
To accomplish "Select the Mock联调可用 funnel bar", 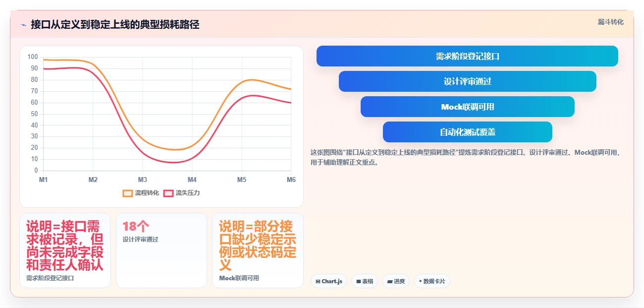I will [467, 107].
